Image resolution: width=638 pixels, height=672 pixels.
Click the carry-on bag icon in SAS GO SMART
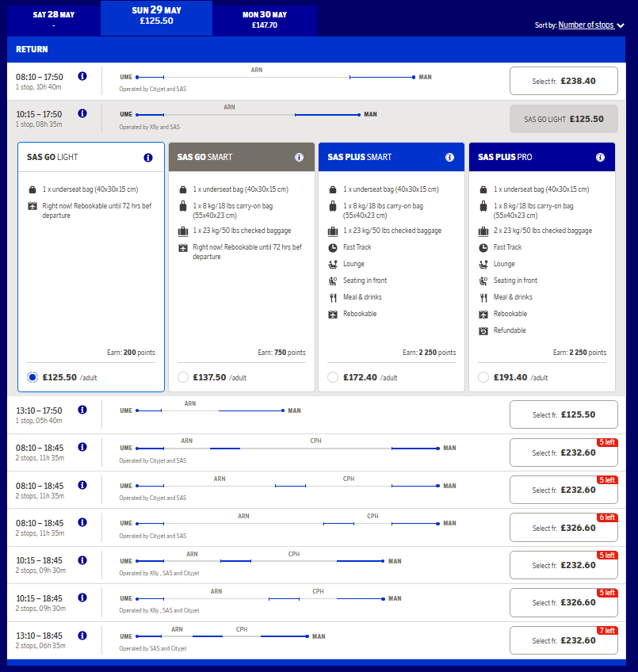pos(183,207)
